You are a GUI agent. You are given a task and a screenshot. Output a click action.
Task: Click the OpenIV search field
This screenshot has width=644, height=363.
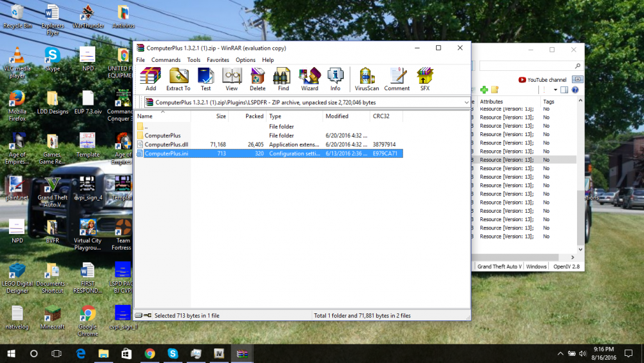click(531, 66)
